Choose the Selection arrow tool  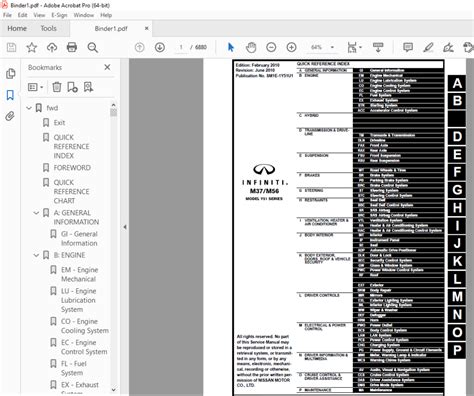231,47
